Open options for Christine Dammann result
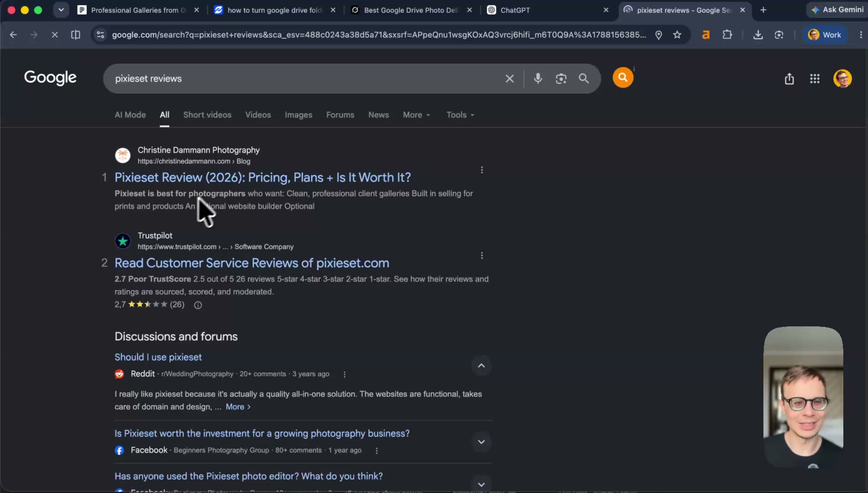 pos(482,170)
